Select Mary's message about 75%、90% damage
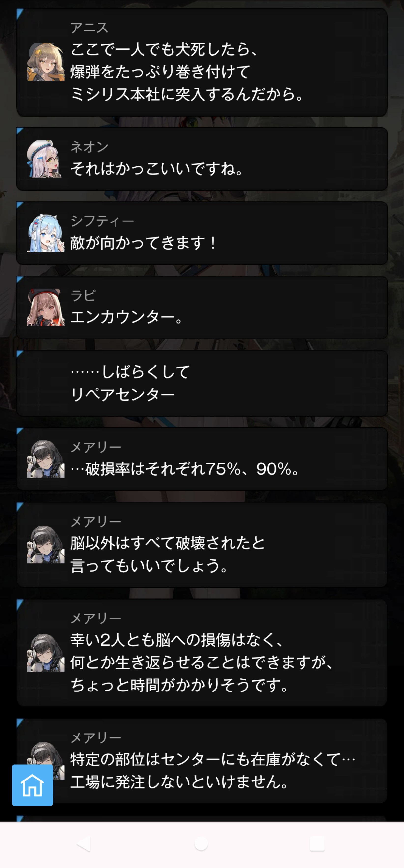Viewport: 404px width, 868px height. (202, 459)
